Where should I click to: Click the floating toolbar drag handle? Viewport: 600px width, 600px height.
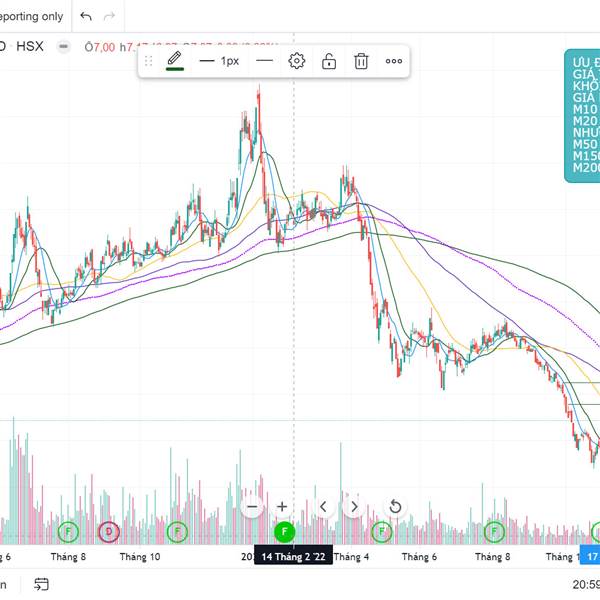pos(148,61)
